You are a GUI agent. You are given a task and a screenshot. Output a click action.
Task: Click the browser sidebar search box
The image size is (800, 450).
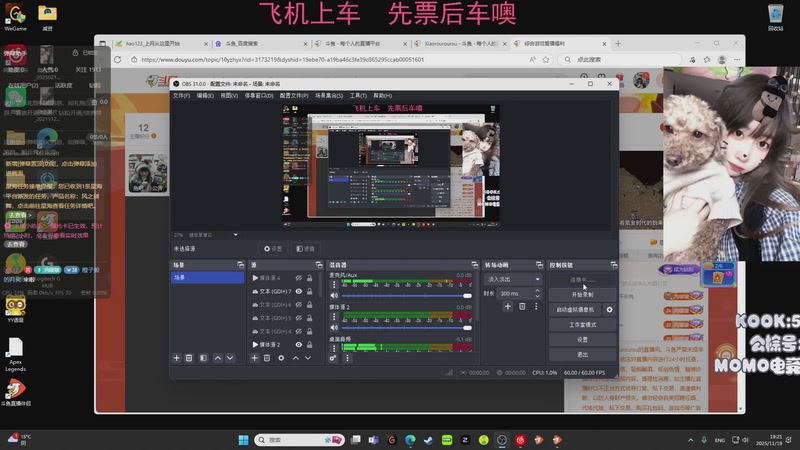(x=620, y=60)
